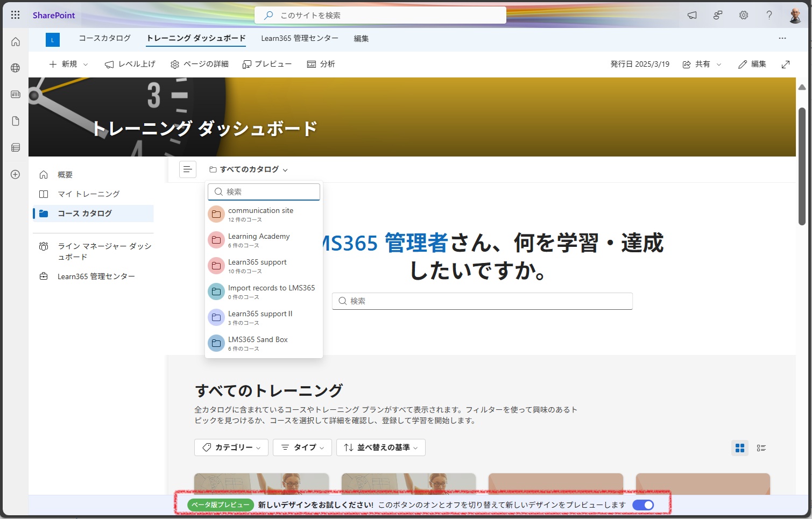Select the Learning Academy catalog folder icon
This screenshot has width=812, height=519.
[x=216, y=240]
